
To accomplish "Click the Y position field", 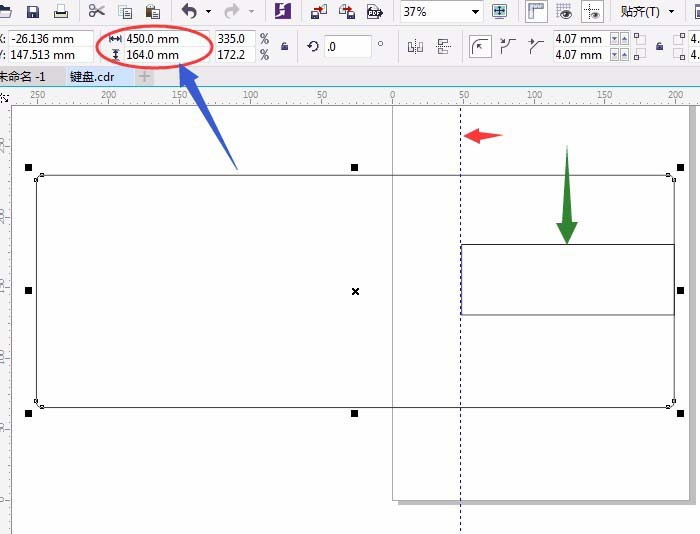I will coord(50,55).
